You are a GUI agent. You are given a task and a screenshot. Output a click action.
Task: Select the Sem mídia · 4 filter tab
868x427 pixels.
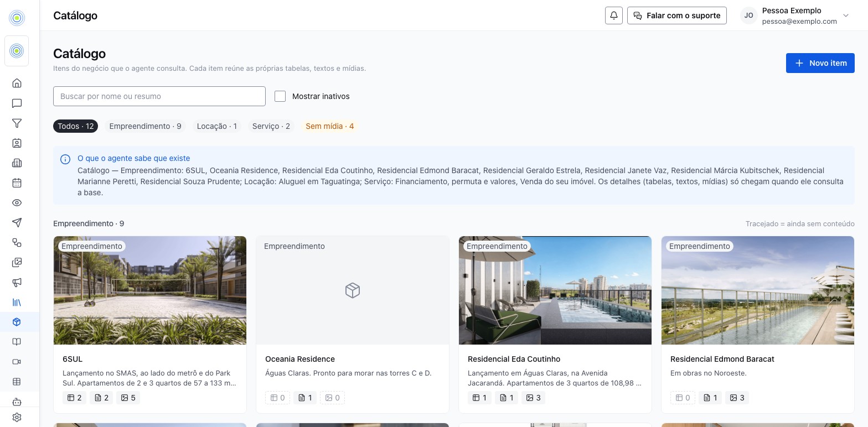pos(330,126)
